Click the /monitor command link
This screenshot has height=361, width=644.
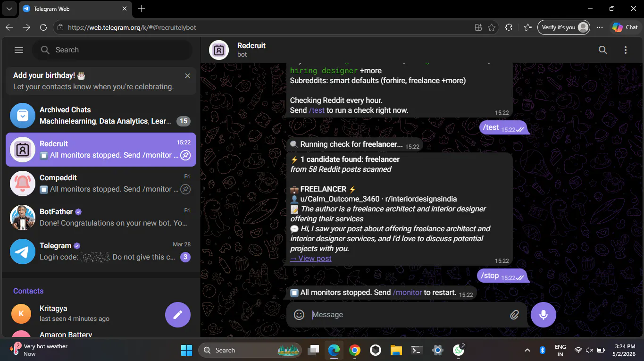point(407,293)
